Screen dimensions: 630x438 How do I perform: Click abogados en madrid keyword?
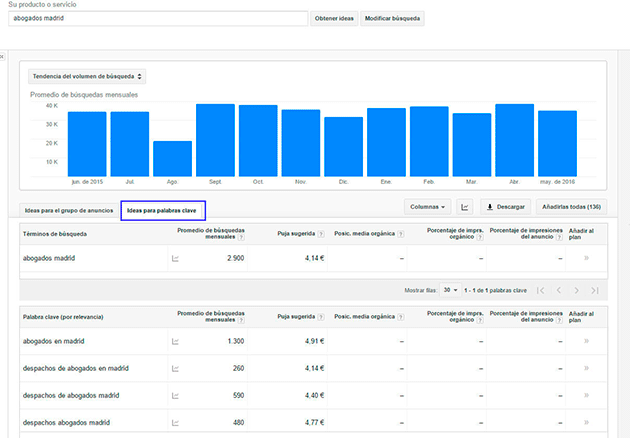(53, 341)
